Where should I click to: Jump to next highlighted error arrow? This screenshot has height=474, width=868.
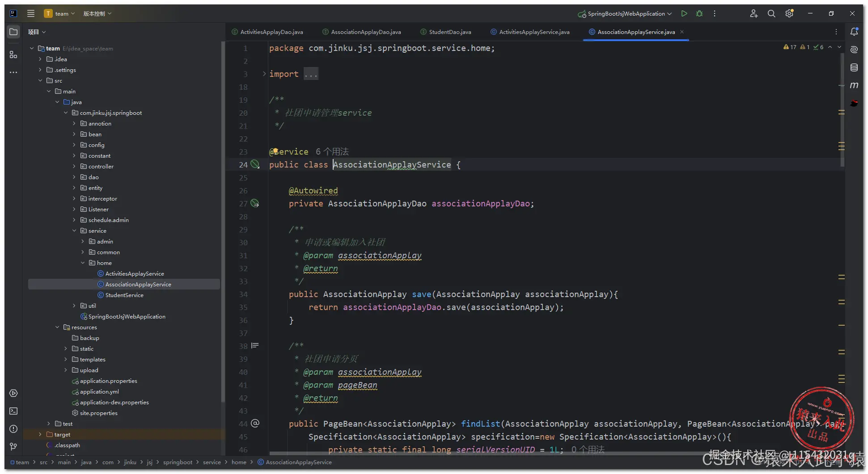(839, 47)
